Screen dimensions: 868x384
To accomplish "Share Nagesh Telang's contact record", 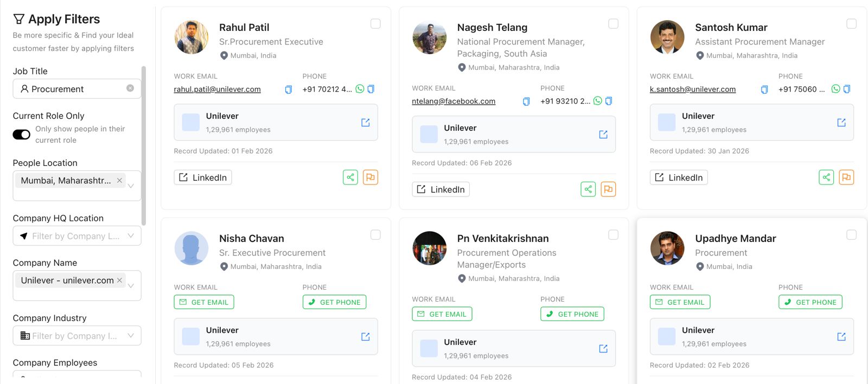I will [588, 189].
